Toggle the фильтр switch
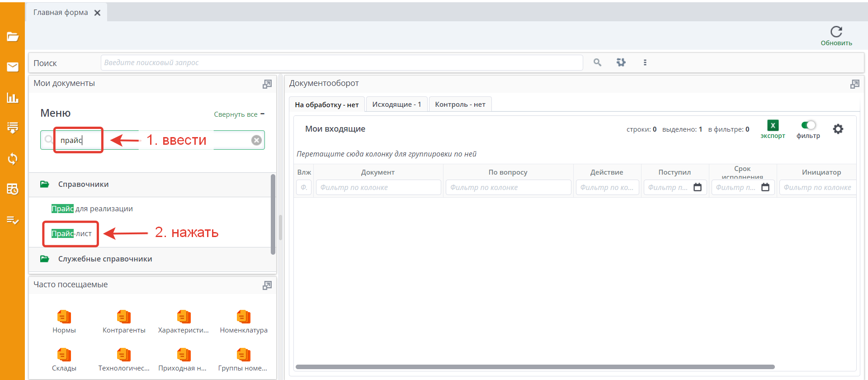Screen dimensions: 868x380 click(808, 125)
